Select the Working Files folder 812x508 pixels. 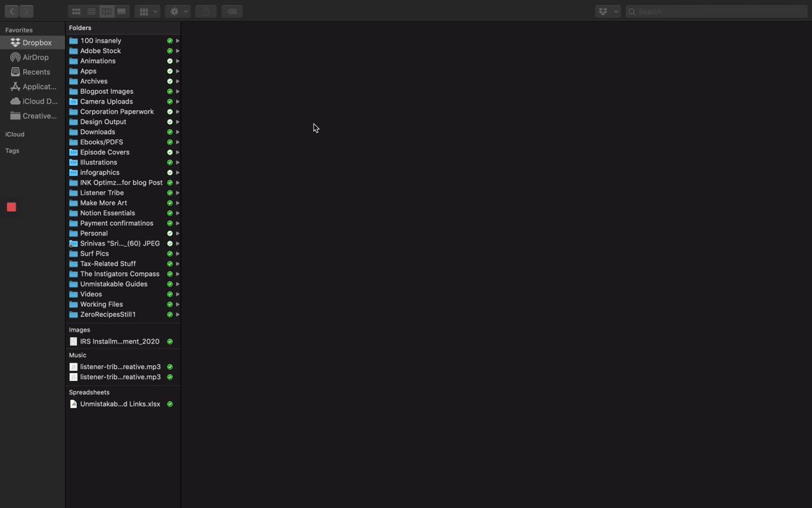[123, 304]
